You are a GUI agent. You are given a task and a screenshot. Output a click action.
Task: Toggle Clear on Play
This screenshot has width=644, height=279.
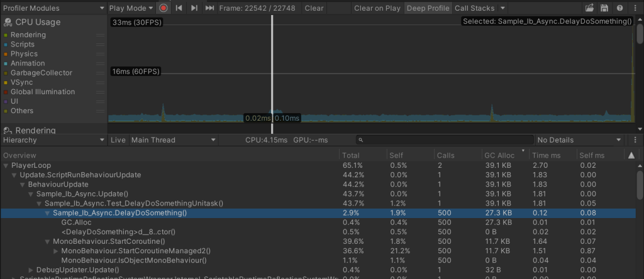(x=377, y=8)
